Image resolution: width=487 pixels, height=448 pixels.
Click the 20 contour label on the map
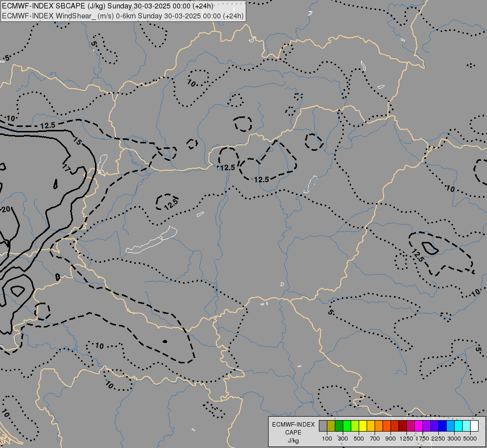pyautogui.click(x=6, y=209)
